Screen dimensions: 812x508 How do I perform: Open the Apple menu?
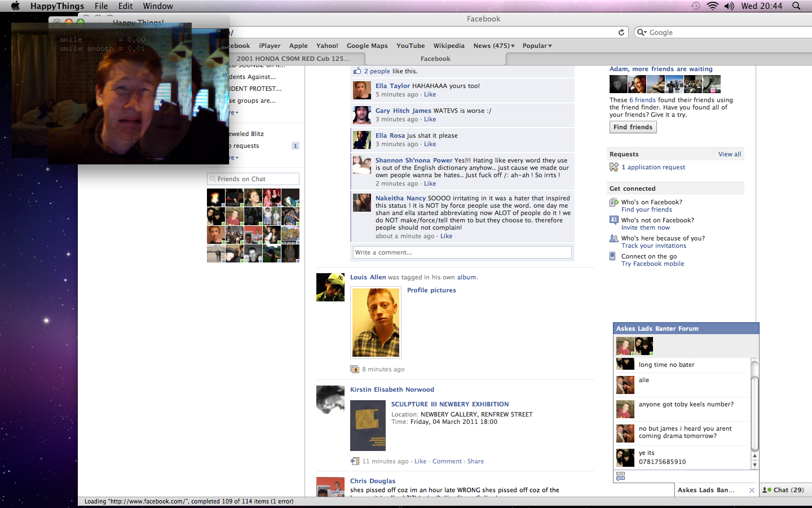pos(15,6)
